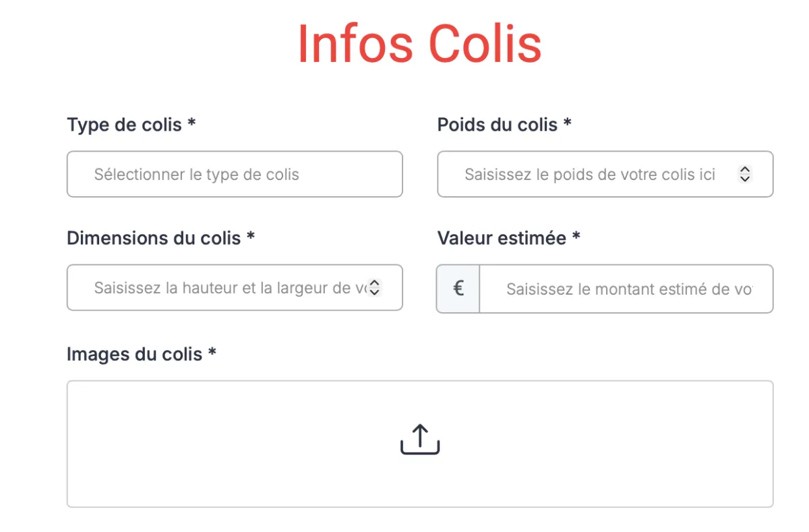Click the asterisk beside Valeur estimée

click(576, 236)
